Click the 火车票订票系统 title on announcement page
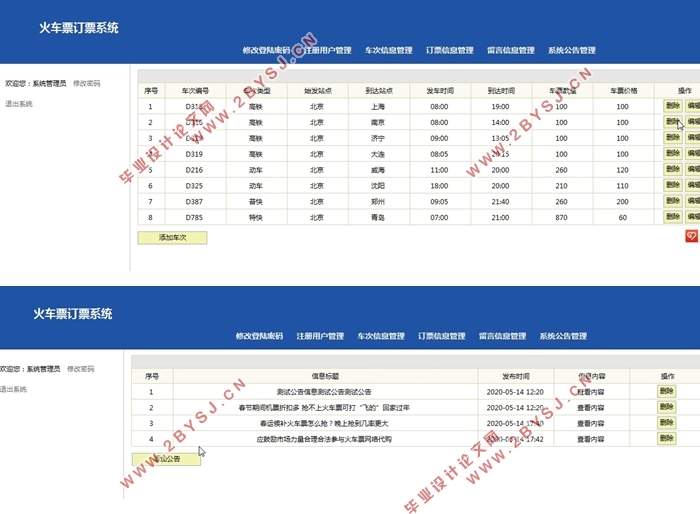 coord(73,313)
